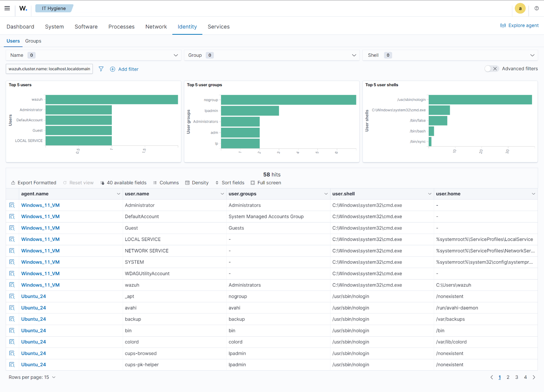544x392 pixels.
Task: Open the Columns settings icon
Action: [155, 182]
